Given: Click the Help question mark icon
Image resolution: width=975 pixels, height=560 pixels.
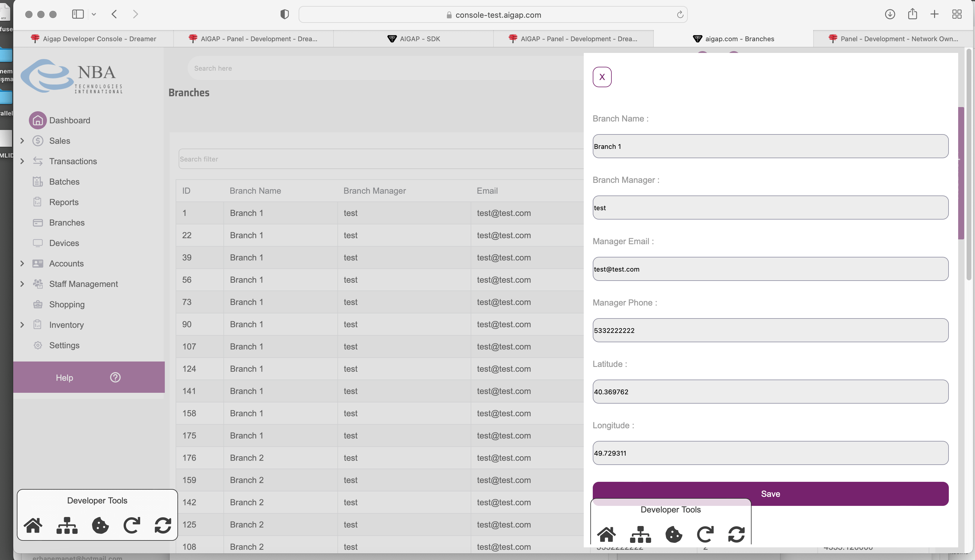Looking at the screenshot, I should pyautogui.click(x=115, y=377).
